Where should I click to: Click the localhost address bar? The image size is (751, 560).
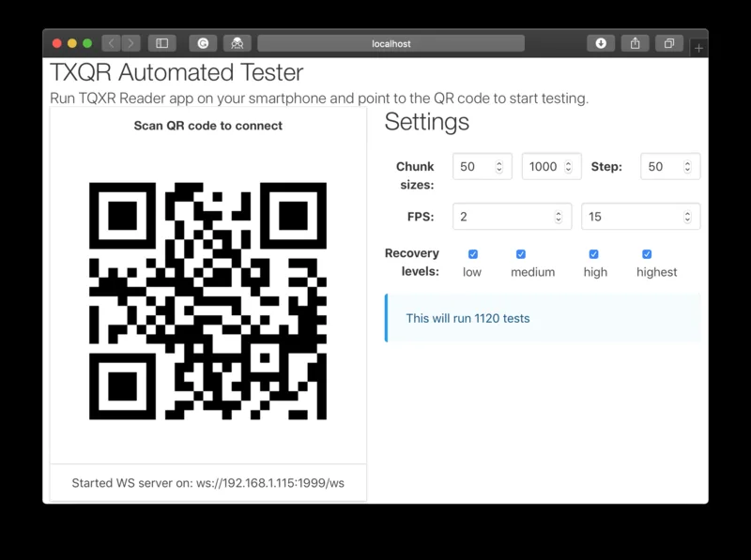[x=391, y=43]
